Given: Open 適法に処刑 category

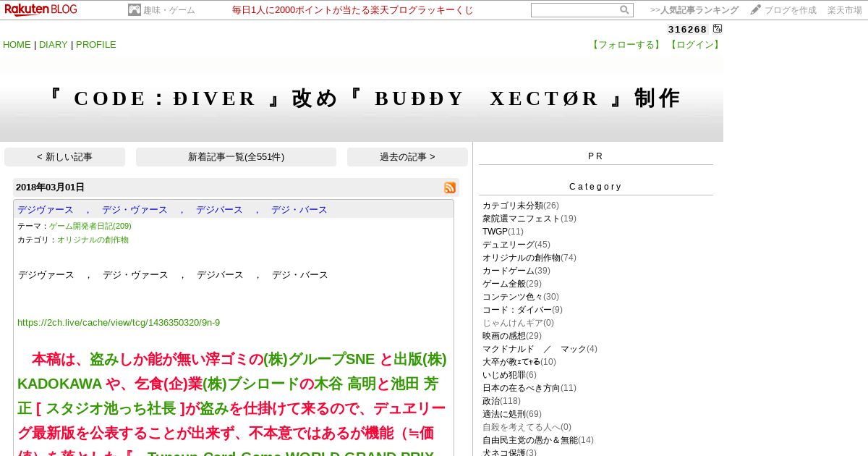Looking at the screenshot, I should pyautogui.click(x=504, y=414).
